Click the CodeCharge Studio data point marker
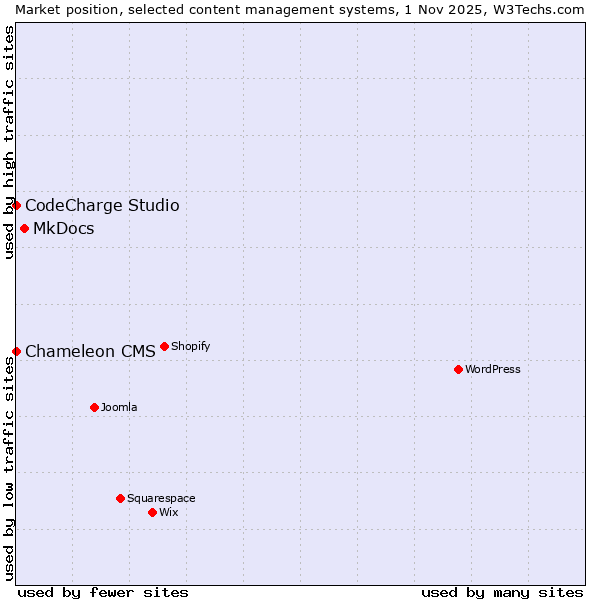Image resolution: width=600 pixels, height=600 pixels. tap(16, 205)
